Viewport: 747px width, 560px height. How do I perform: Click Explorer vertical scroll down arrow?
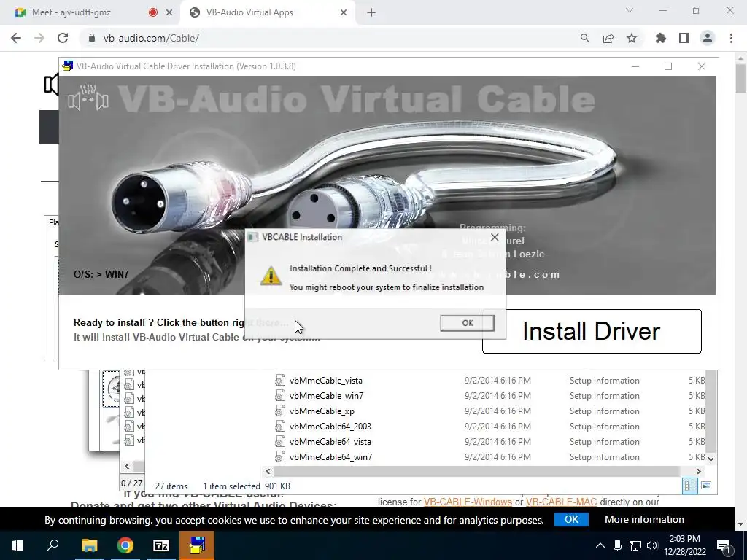pyautogui.click(x=711, y=459)
